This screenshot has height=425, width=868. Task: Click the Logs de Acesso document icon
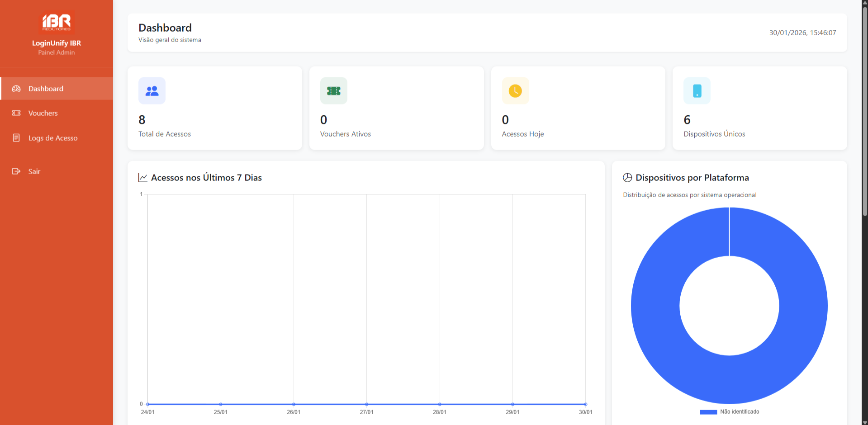click(16, 138)
